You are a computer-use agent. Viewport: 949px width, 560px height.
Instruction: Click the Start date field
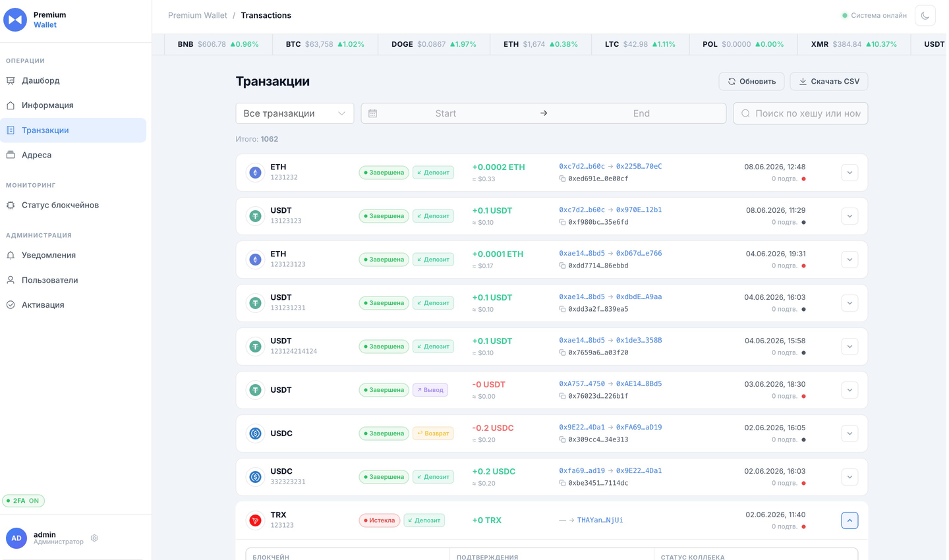point(446,113)
